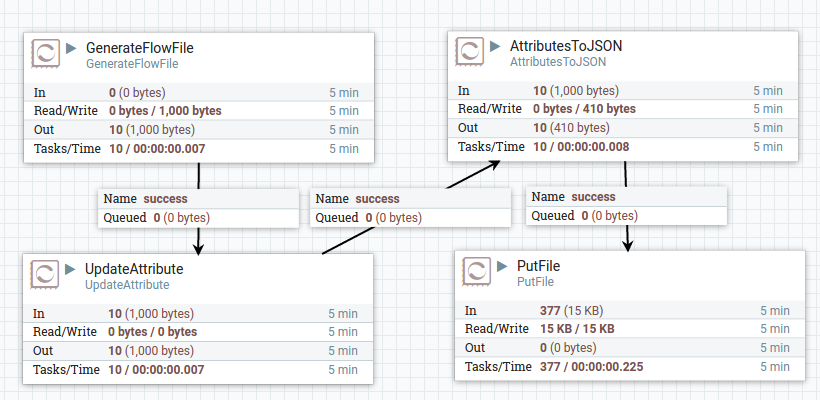Click the running status arrow on UpdateAttribute
Image resolution: width=820 pixels, height=400 pixels.
coord(71,269)
